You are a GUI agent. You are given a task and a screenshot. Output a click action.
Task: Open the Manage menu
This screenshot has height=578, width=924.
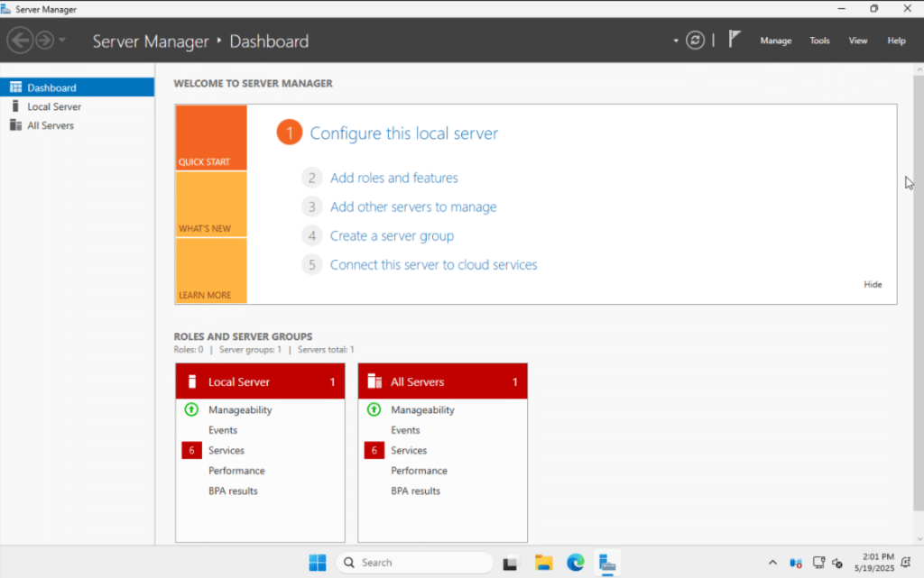[x=775, y=41]
